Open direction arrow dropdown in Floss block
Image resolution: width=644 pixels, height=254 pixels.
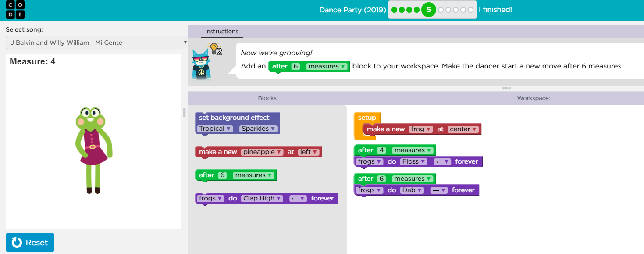[442, 161]
